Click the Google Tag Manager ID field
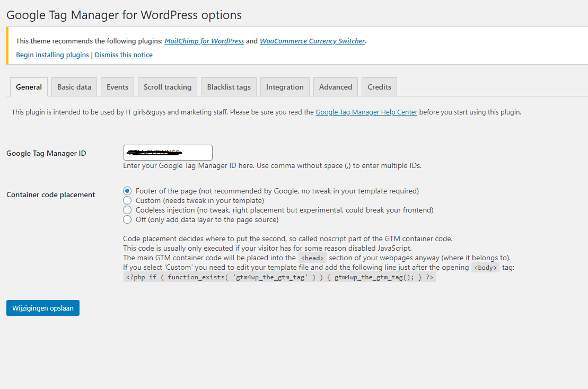Image resolution: width=588 pixels, height=389 pixels. pyautogui.click(x=168, y=153)
